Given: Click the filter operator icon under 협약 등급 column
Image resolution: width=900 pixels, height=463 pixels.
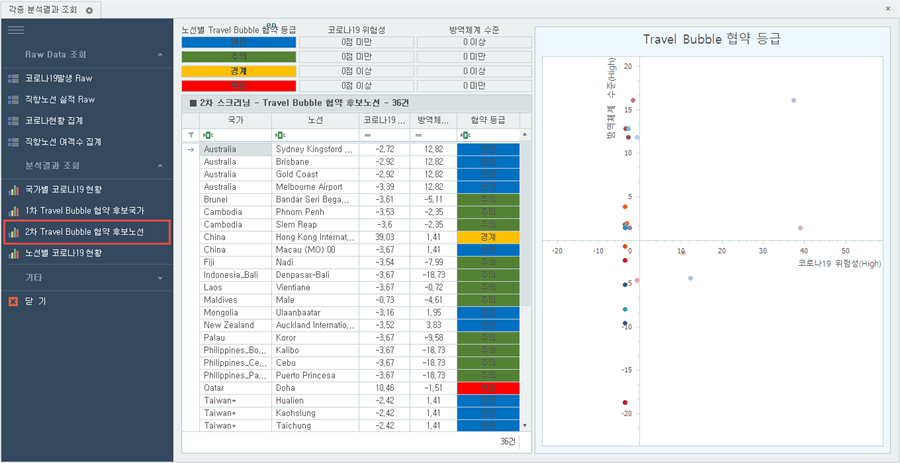Looking at the screenshot, I should click(x=465, y=134).
